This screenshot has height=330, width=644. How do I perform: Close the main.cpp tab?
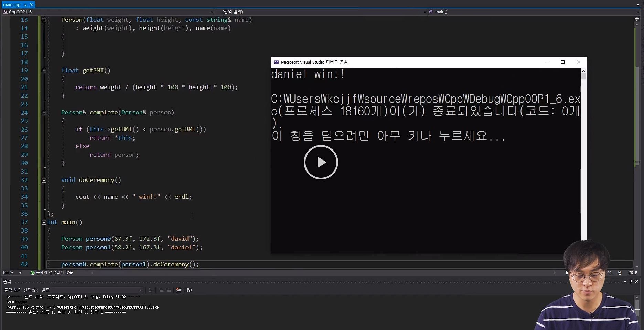[x=32, y=5]
